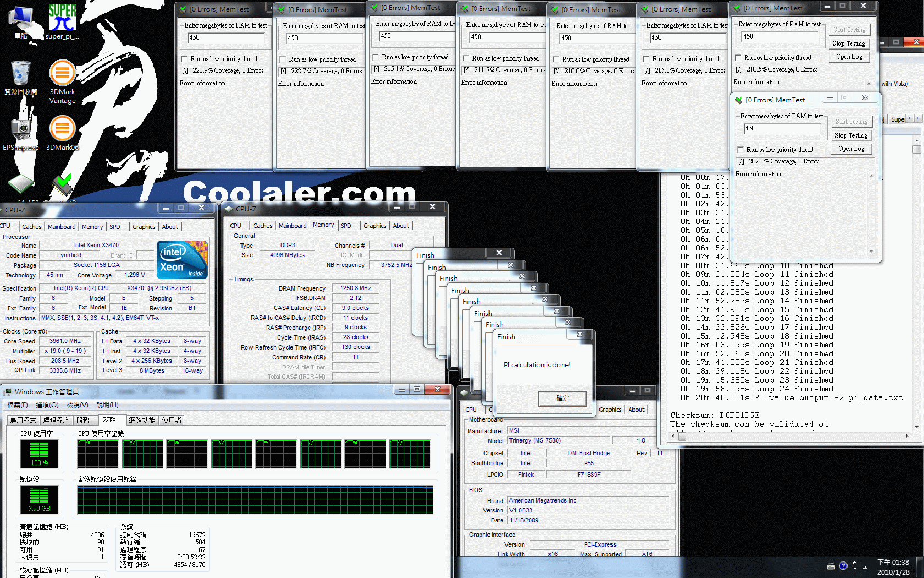Launch the 3DMark06 desktop icon
Screen dimensions: 924x578
[x=62, y=132]
